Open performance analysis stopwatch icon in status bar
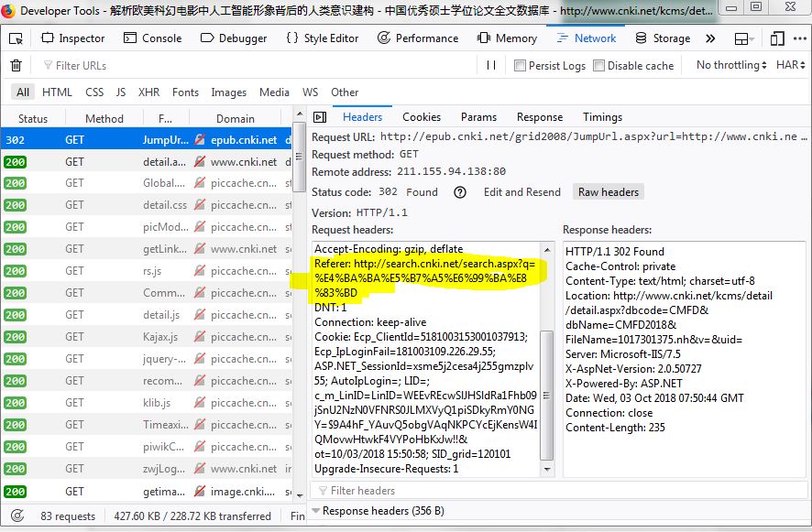The image size is (812, 532). pyautogui.click(x=17, y=516)
